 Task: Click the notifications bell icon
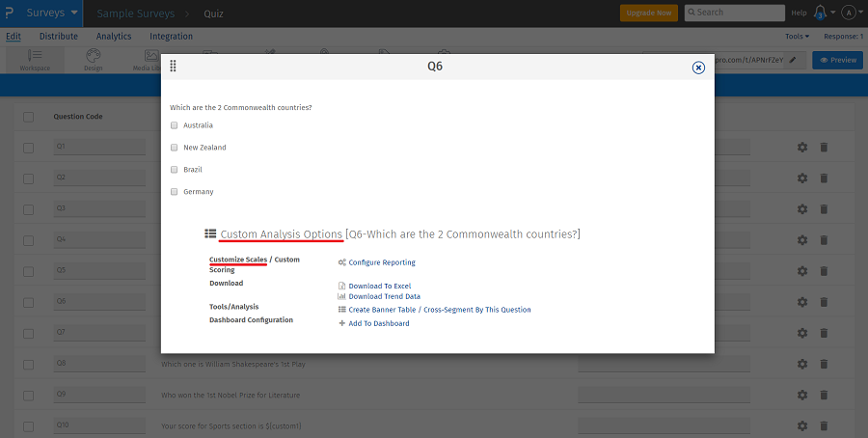coord(820,13)
